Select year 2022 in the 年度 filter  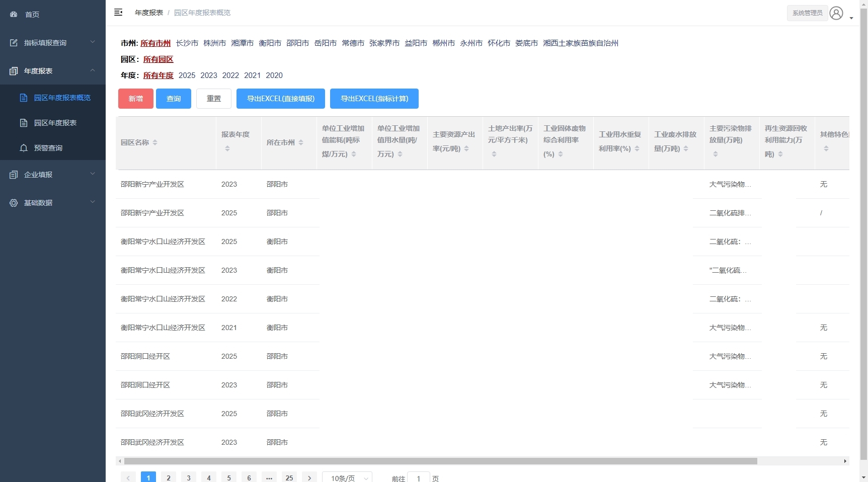coord(230,75)
